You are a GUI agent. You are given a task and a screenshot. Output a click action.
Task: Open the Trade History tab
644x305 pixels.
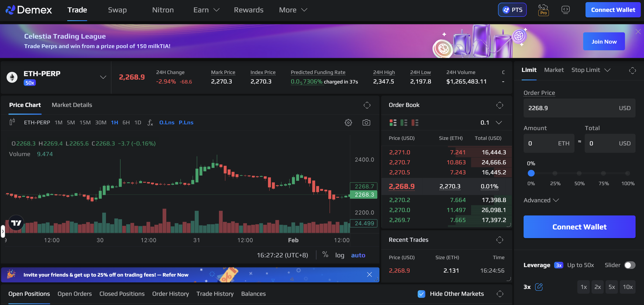tap(215, 294)
